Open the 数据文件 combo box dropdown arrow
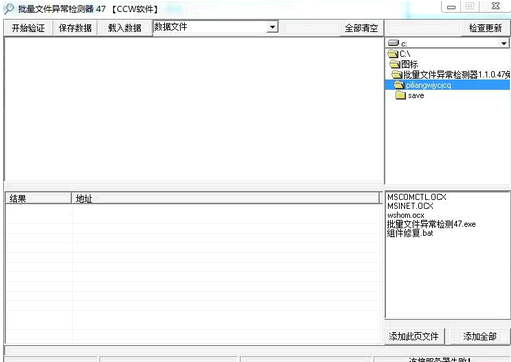This screenshot has width=511, height=362. (x=272, y=27)
